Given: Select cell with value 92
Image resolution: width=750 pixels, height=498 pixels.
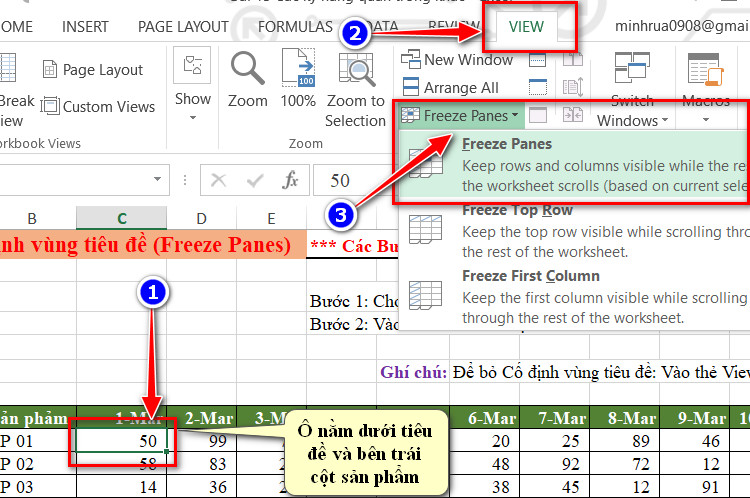Looking at the screenshot, I should [x=555, y=464].
